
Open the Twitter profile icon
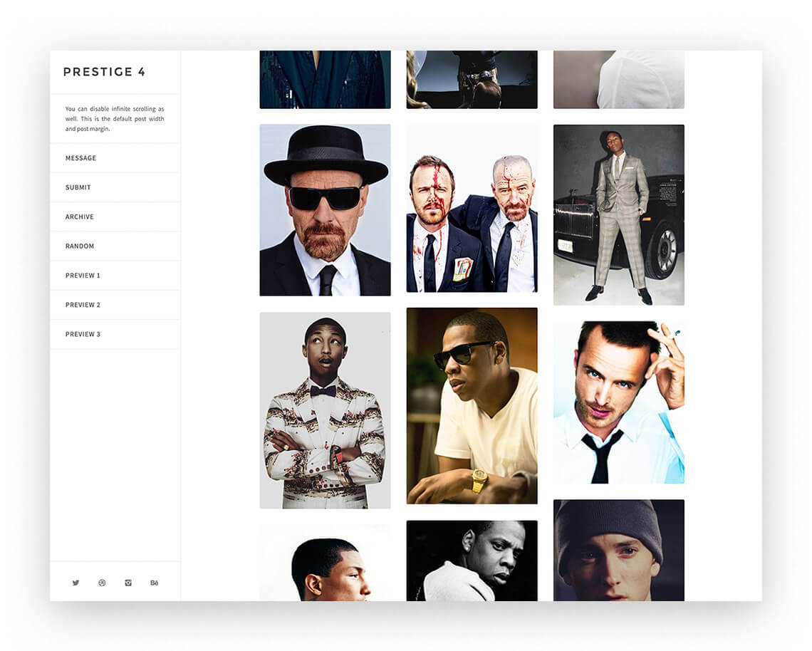(76, 583)
